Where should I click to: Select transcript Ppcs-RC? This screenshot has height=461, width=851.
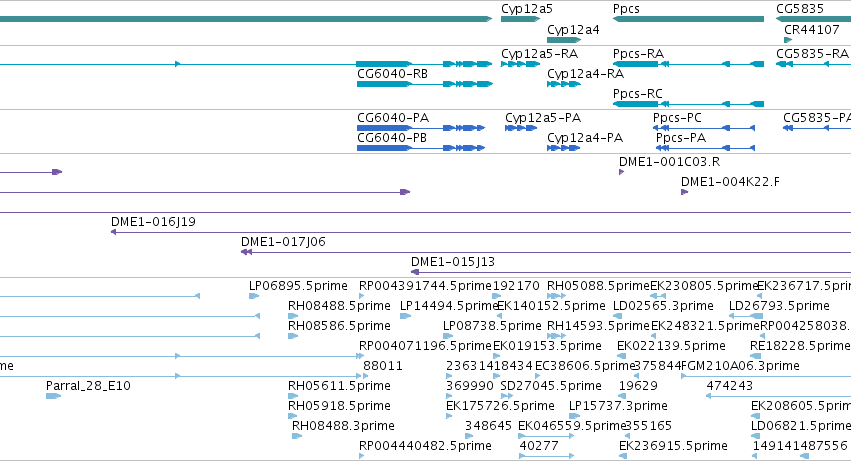pos(637,94)
